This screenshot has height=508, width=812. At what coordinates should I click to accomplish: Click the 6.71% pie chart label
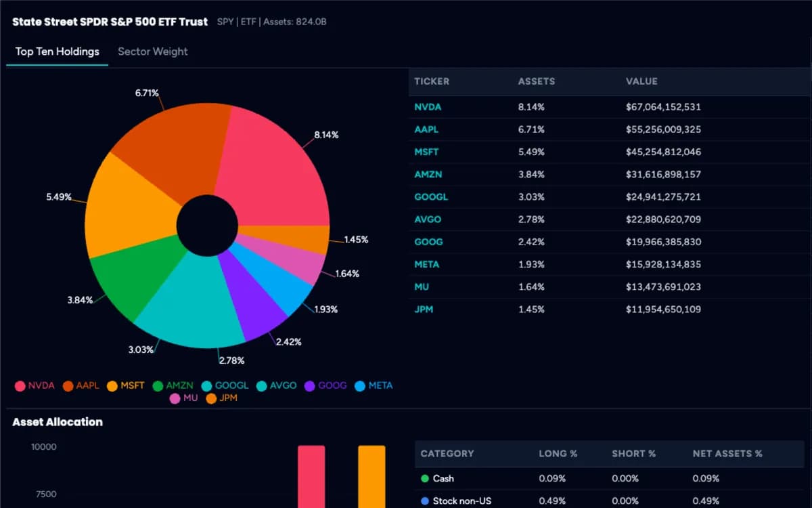click(147, 93)
